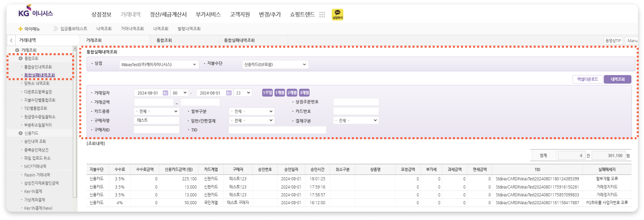Click the 구매자명 input field

pos(157,121)
